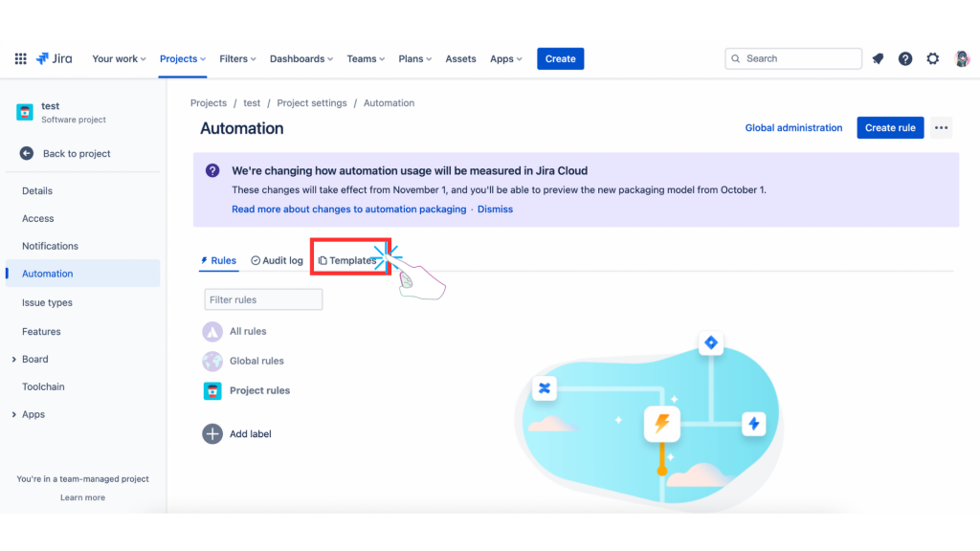Click the Add label text
The height and width of the screenshot is (551, 980).
coord(251,434)
